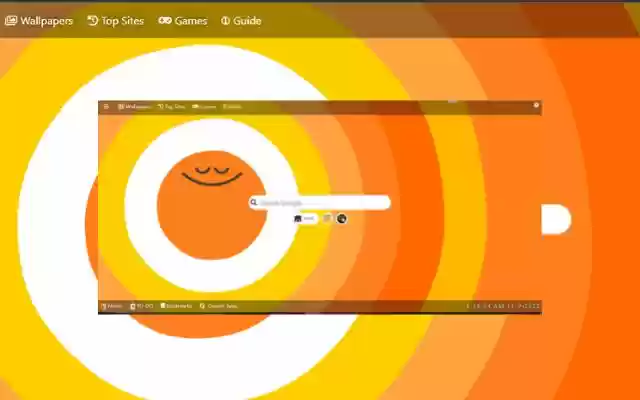Click the faded square icon below the preview search

pos(327,219)
